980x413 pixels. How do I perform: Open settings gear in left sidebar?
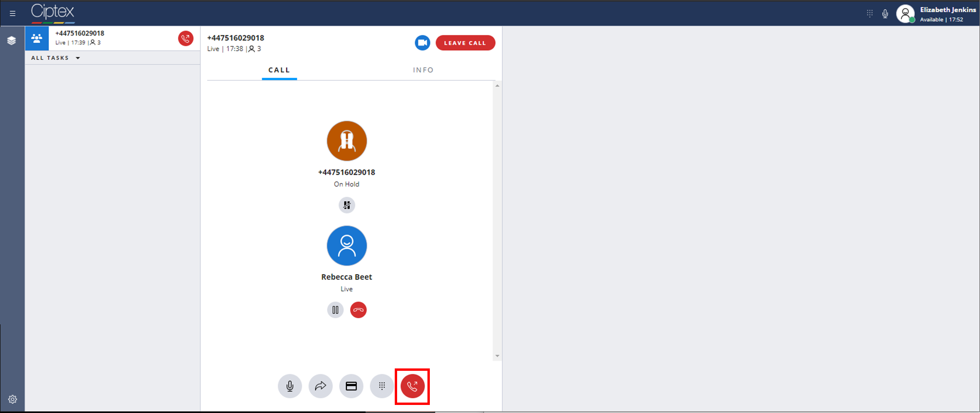point(13,399)
